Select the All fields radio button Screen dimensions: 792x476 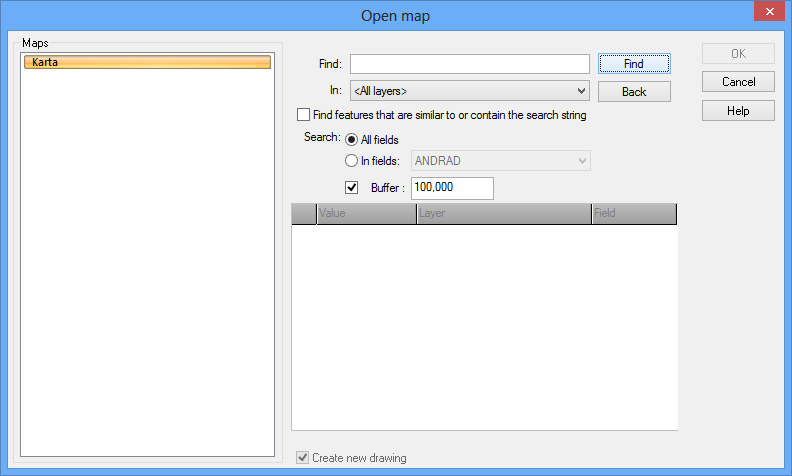coord(352,140)
